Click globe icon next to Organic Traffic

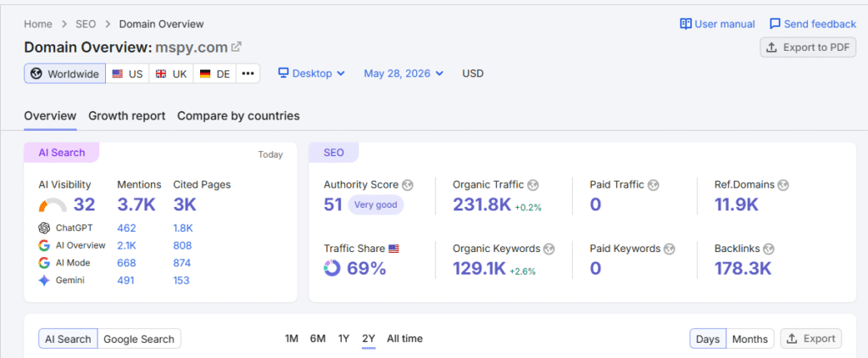533,185
